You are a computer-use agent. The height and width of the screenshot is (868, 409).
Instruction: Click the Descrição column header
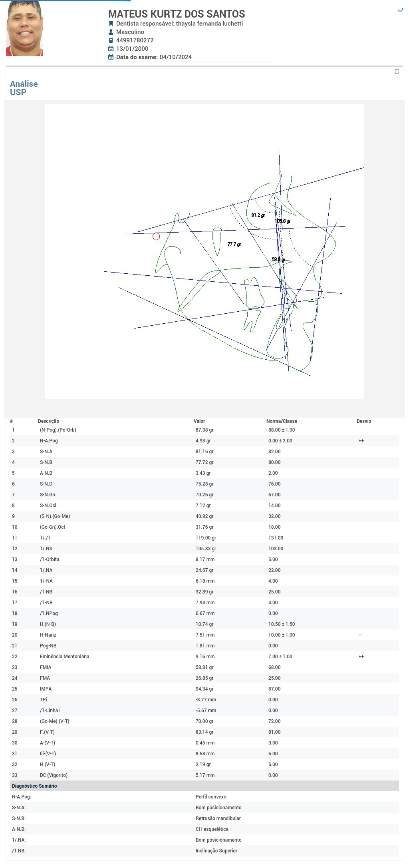48,421
